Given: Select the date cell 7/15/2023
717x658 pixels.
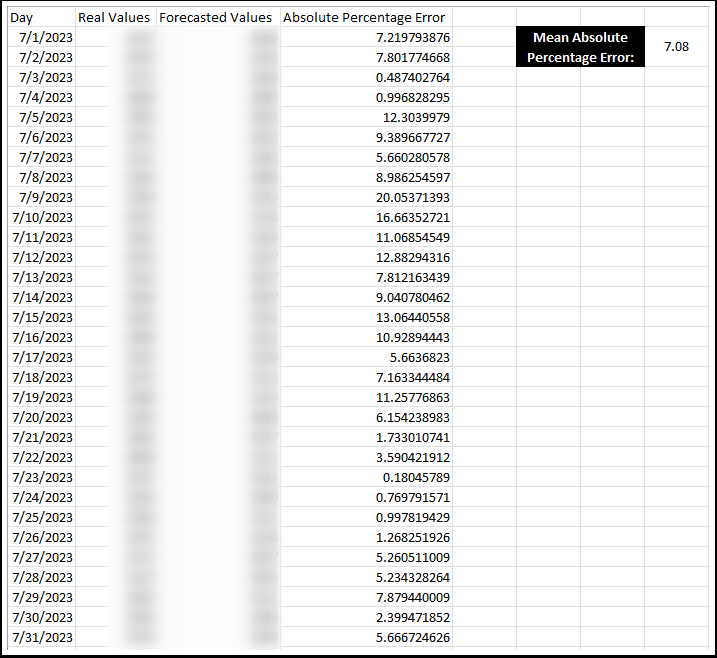Looking at the screenshot, I should click(x=42, y=317).
